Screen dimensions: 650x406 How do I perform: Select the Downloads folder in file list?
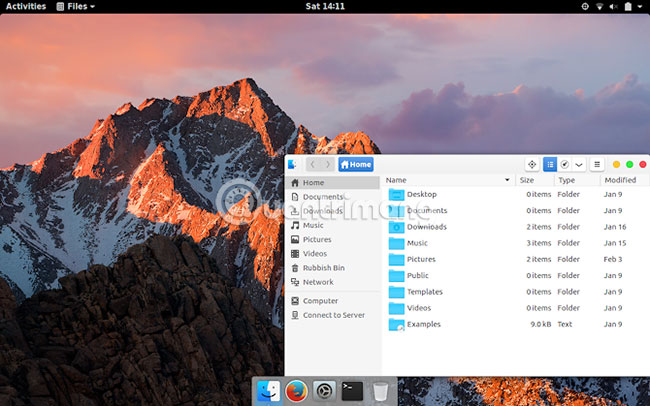[x=426, y=227]
